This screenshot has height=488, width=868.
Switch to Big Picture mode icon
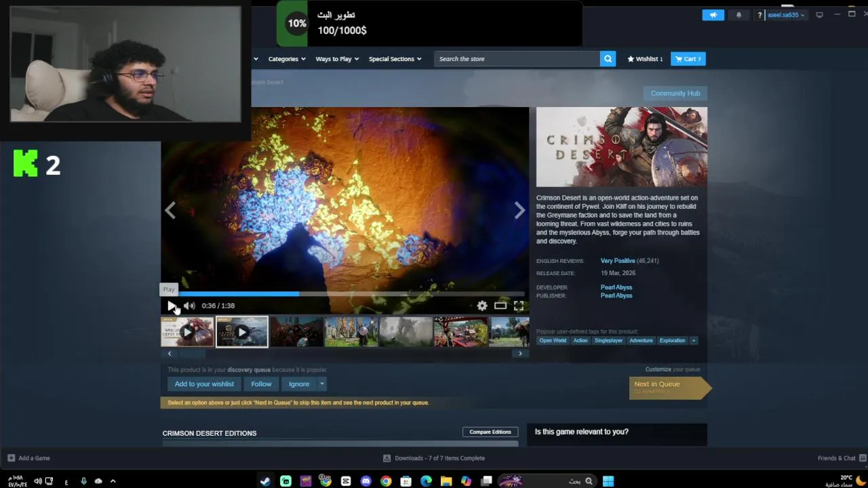click(x=819, y=15)
